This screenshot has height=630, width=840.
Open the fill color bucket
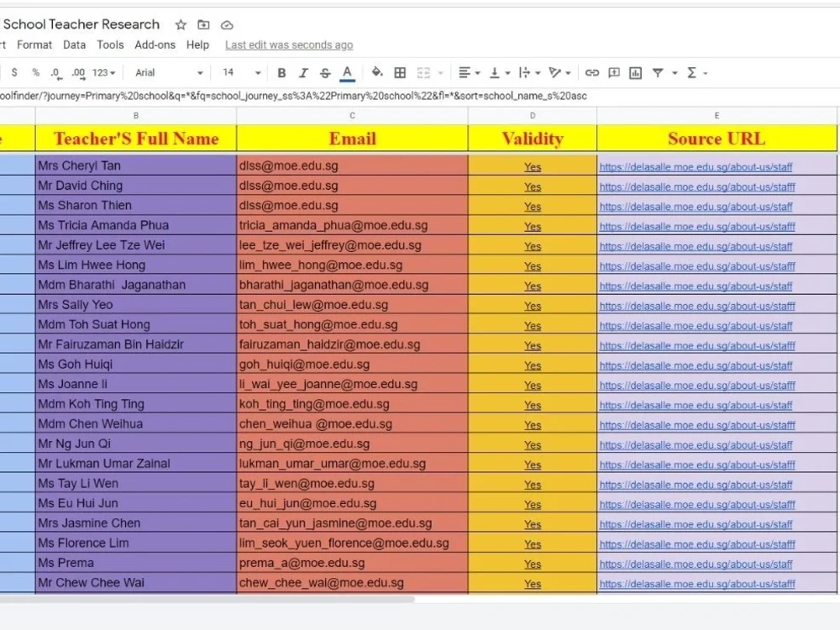(x=377, y=72)
